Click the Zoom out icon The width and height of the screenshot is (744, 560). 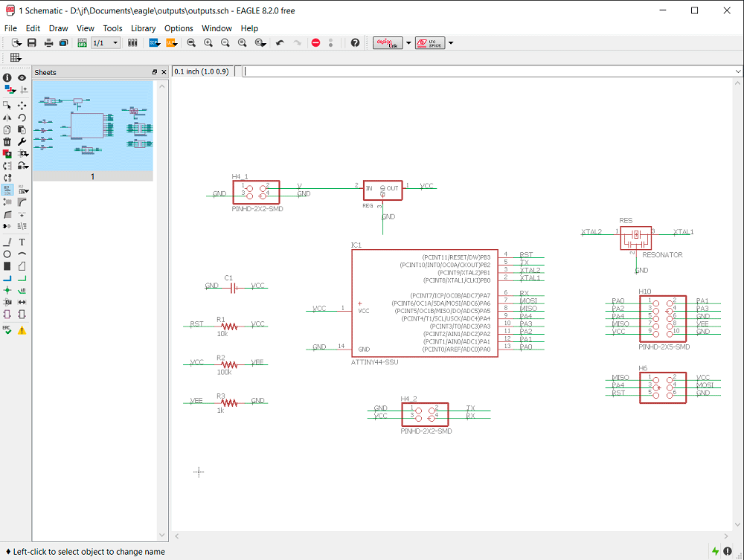coord(225,42)
